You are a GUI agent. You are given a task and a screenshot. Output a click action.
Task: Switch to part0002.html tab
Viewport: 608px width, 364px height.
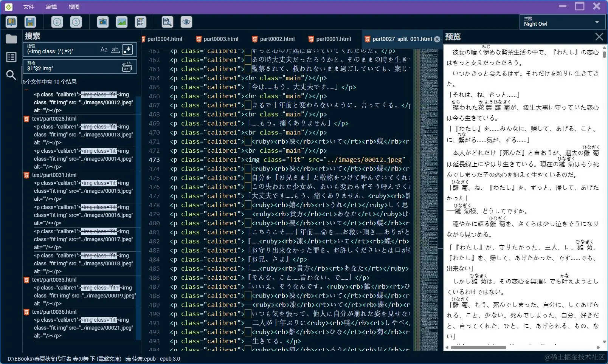click(x=274, y=39)
